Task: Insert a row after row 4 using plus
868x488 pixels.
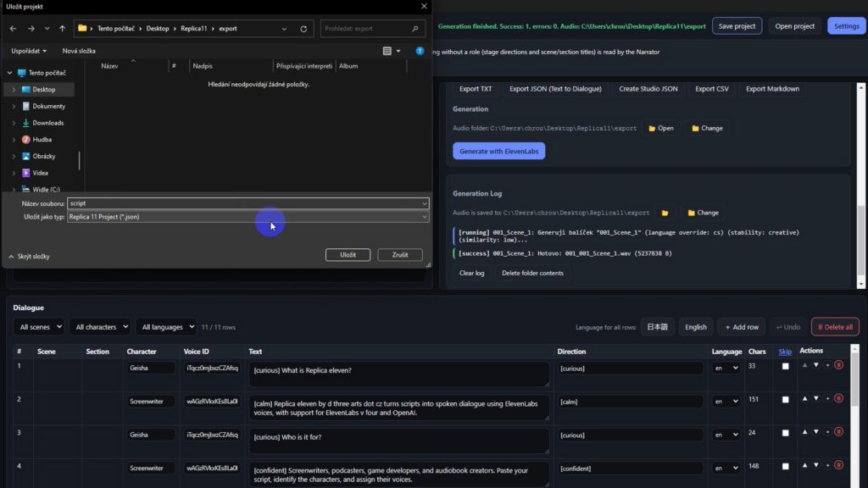Action: tap(827, 465)
